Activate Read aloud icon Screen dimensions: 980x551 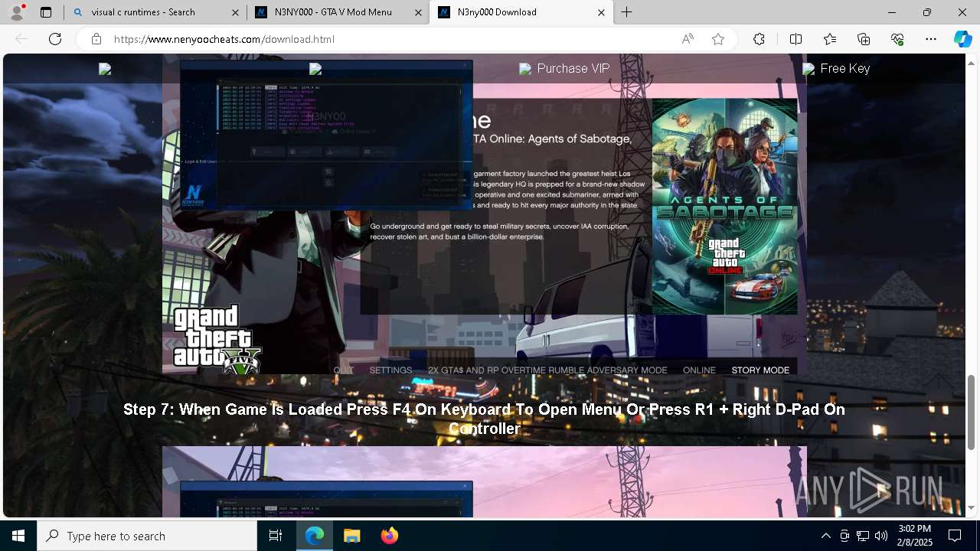[x=688, y=39]
